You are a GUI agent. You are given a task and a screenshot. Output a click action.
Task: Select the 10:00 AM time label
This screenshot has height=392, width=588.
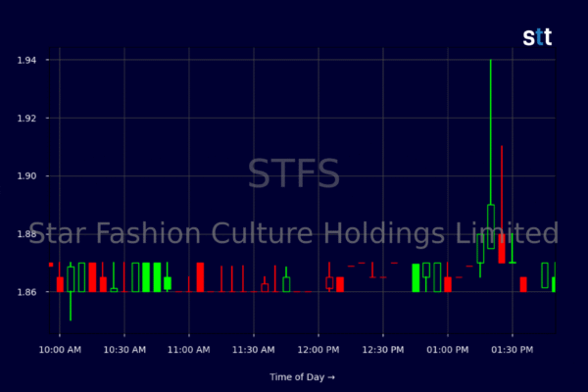coord(60,350)
